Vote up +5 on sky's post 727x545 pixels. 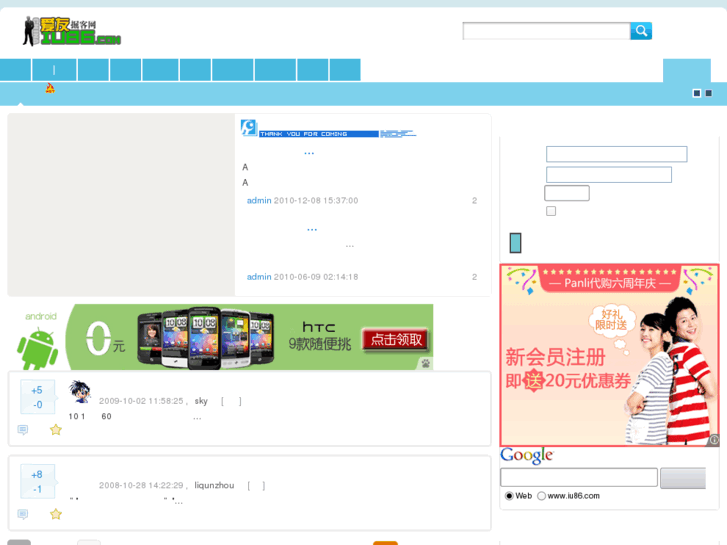pos(37,390)
